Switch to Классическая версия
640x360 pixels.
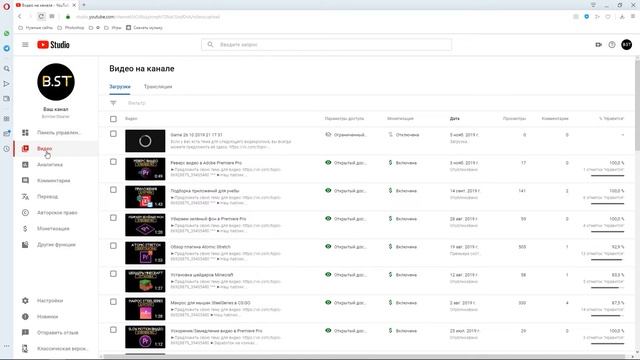pos(56,349)
